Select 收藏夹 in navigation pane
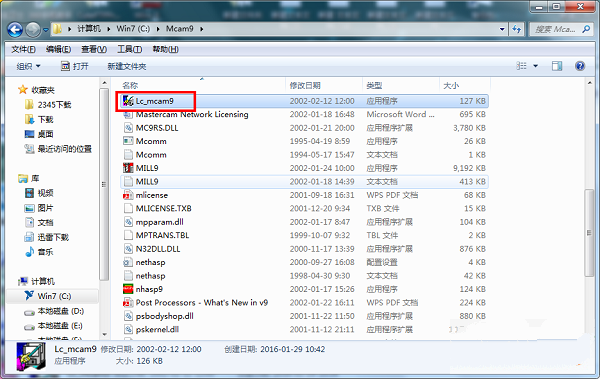 click(43, 90)
